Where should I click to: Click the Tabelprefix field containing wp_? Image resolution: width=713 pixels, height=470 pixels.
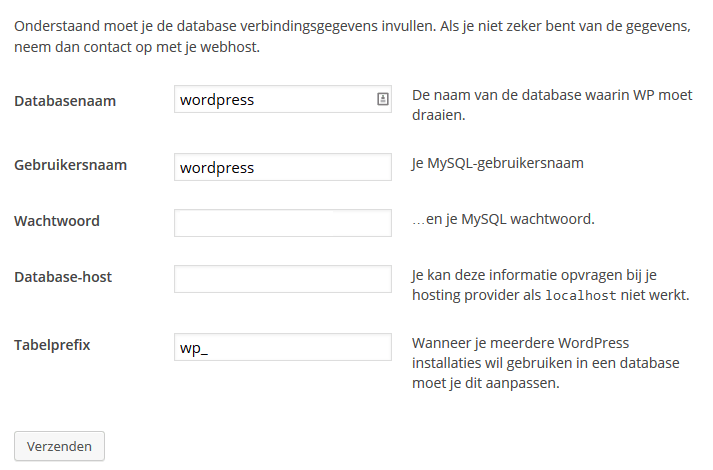[x=282, y=347]
